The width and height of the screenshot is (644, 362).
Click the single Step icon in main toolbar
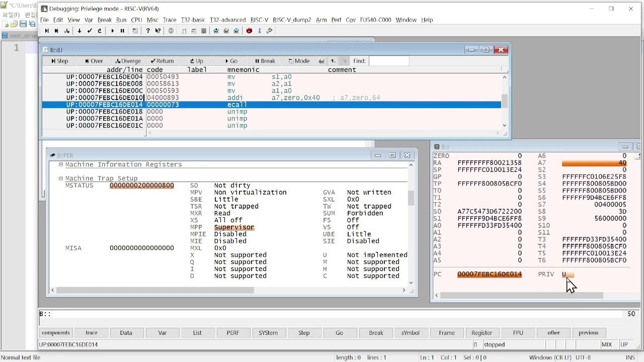pyautogui.click(x=46, y=31)
